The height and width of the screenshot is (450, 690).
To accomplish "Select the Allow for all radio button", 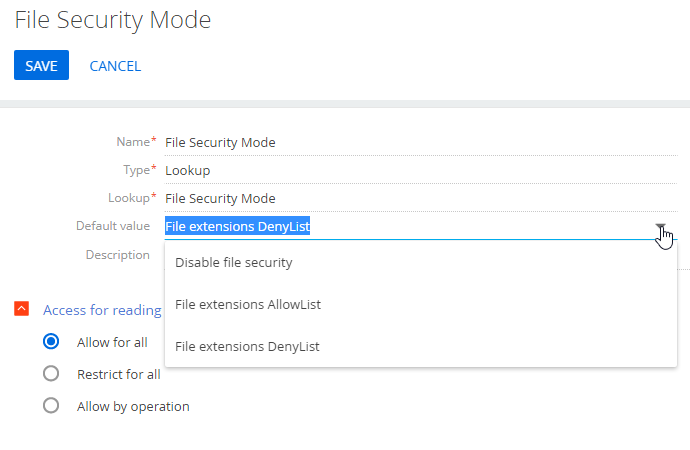I will (51, 341).
